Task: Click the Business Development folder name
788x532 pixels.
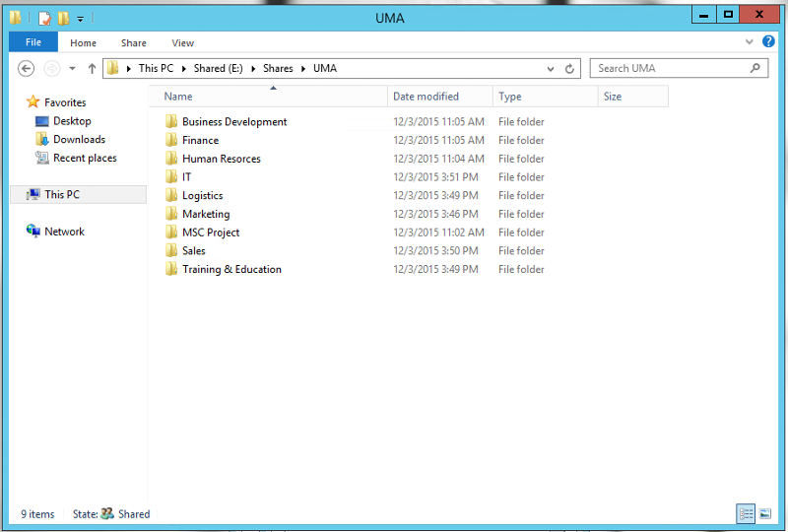Action: coord(234,122)
